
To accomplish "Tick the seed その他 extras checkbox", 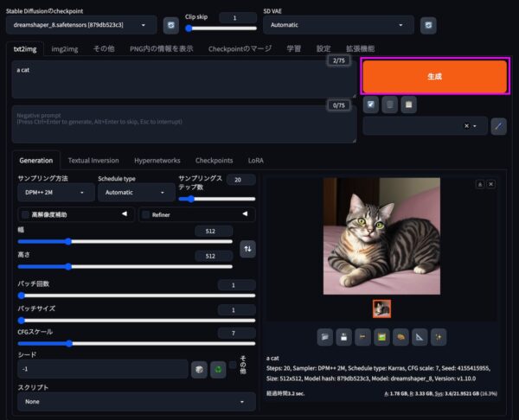I will pyautogui.click(x=233, y=365).
